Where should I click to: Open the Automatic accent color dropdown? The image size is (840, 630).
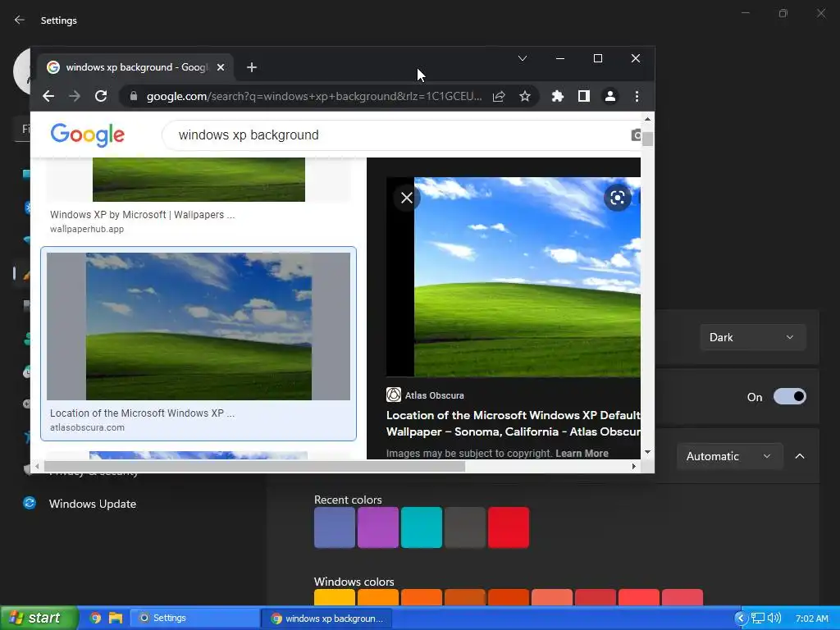pyautogui.click(x=729, y=456)
